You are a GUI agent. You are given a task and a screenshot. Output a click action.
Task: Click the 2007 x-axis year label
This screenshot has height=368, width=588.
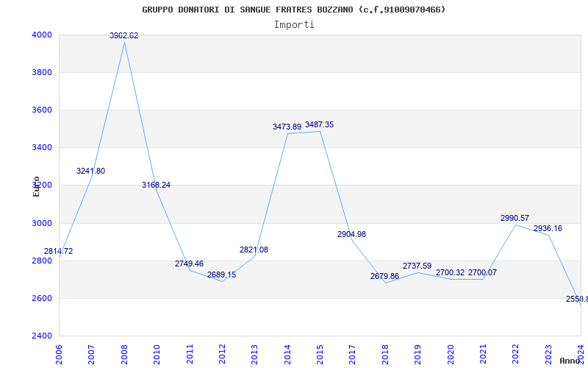coord(91,354)
